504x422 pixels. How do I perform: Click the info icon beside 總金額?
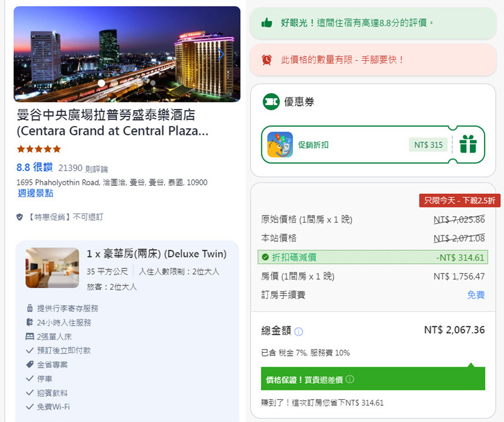pos(299,331)
